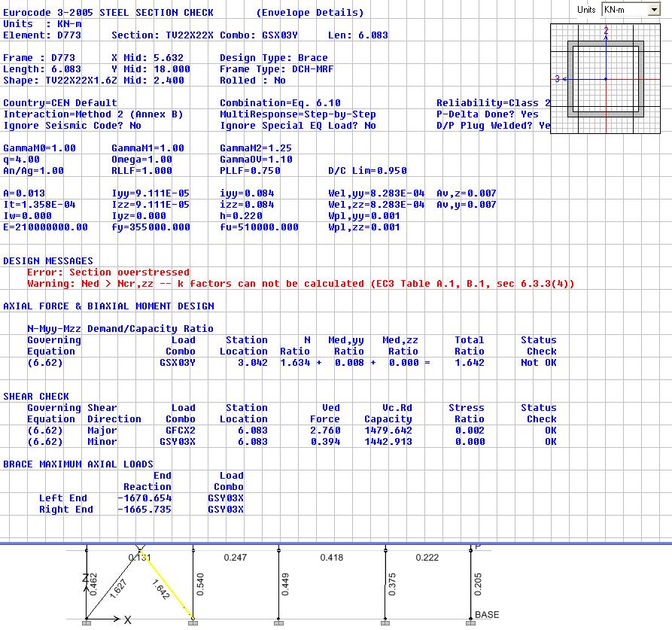Viewport: 672px width, 630px height.
Task: Click the Ved force 2.760
Action: pyautogui.click(x=325, y=431)
